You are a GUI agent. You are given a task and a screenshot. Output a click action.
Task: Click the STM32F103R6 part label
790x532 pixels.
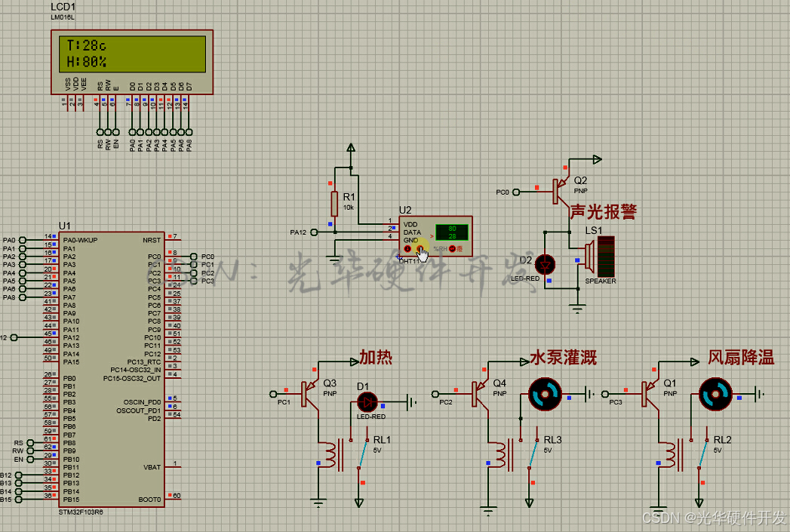(81, 512)
